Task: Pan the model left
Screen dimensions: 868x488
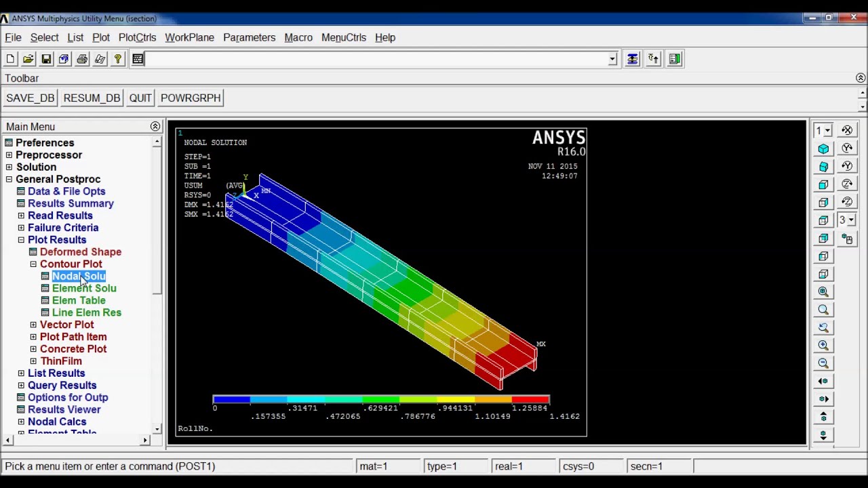Action: pyautogui.click(x=823, y=381)
